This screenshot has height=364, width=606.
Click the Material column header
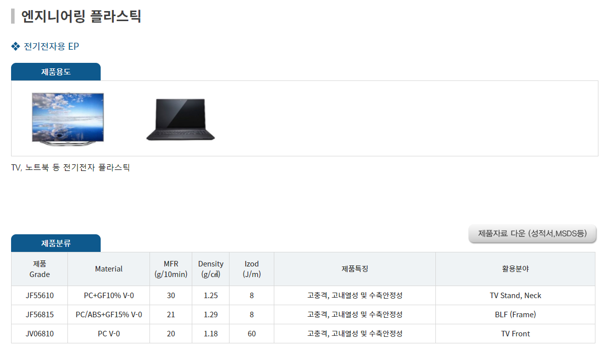109,269
